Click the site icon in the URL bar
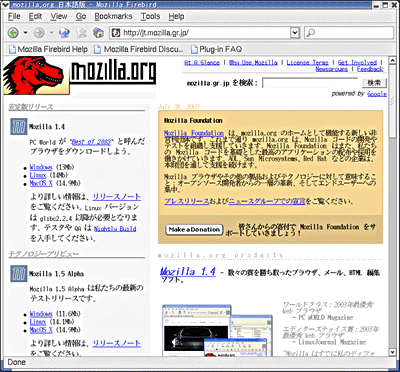The width and height of the screenshot is (400, 372). [116, 33]
